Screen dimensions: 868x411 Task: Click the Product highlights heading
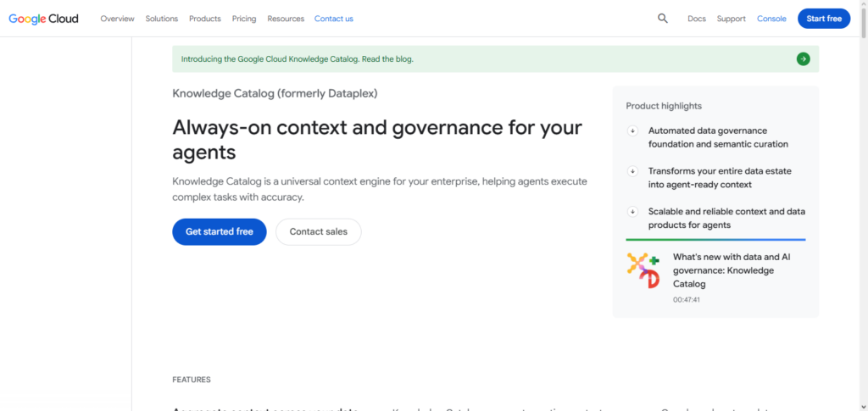(664, 106)
